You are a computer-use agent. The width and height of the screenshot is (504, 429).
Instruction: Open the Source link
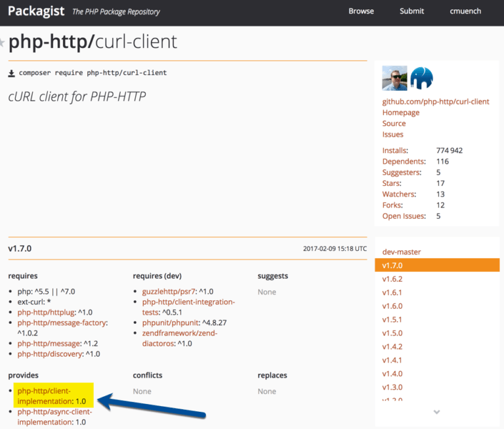coord(394,124)
